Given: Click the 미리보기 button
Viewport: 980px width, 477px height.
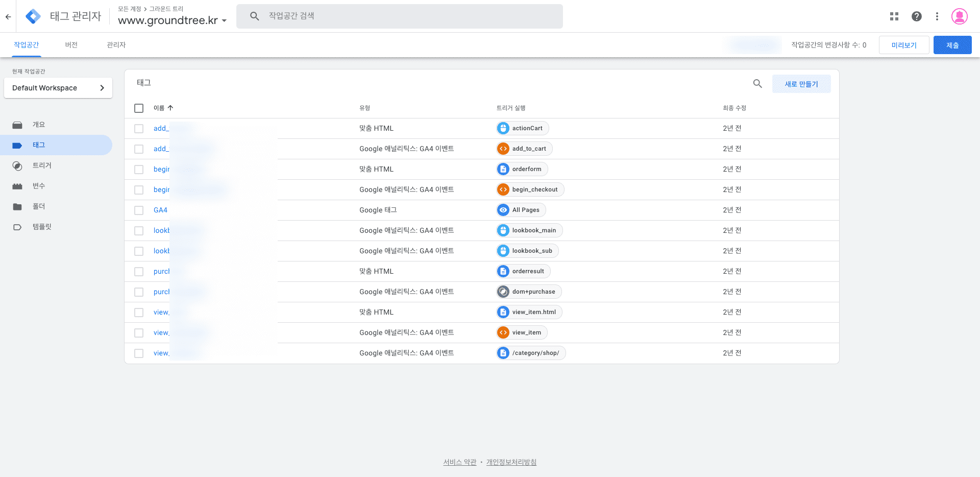Looking at the screenshot, I should (x=903, y=45).
